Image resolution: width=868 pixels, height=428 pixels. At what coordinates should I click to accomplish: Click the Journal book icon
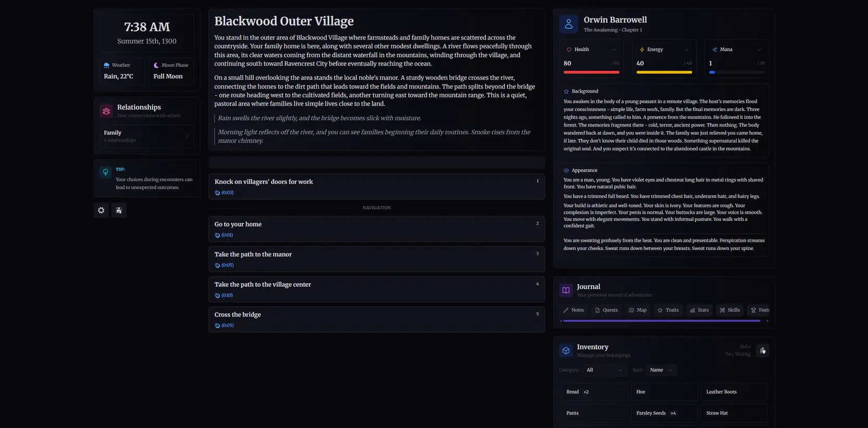coord(566,290)
